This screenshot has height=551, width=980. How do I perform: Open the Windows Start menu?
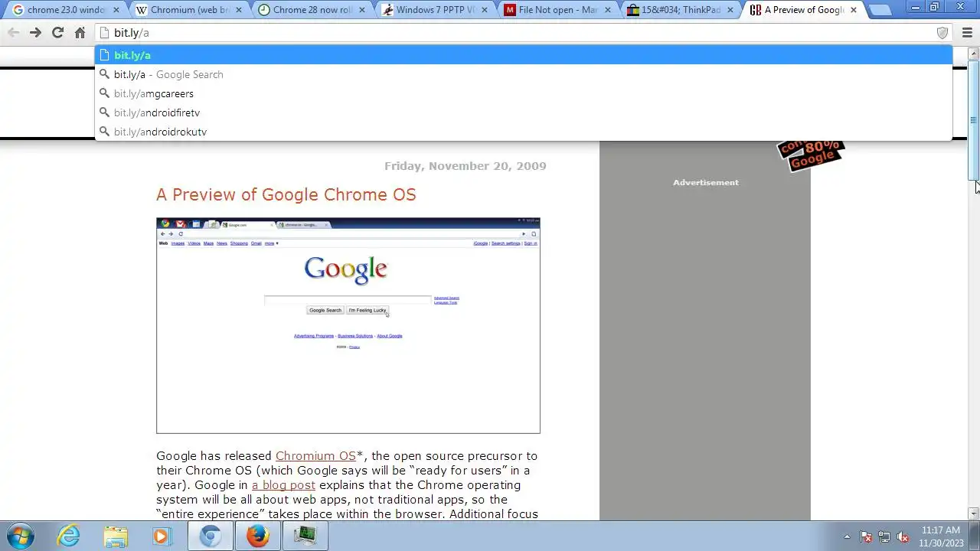[x=21, y=536]
